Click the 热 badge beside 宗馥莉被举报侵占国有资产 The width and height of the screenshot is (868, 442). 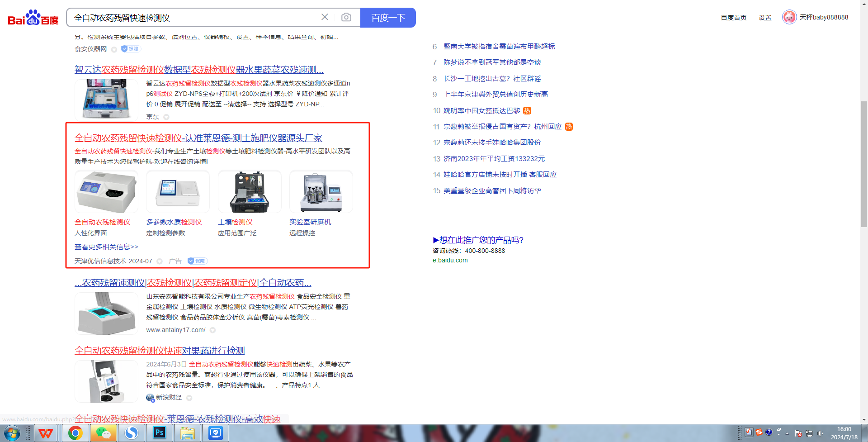569,127
